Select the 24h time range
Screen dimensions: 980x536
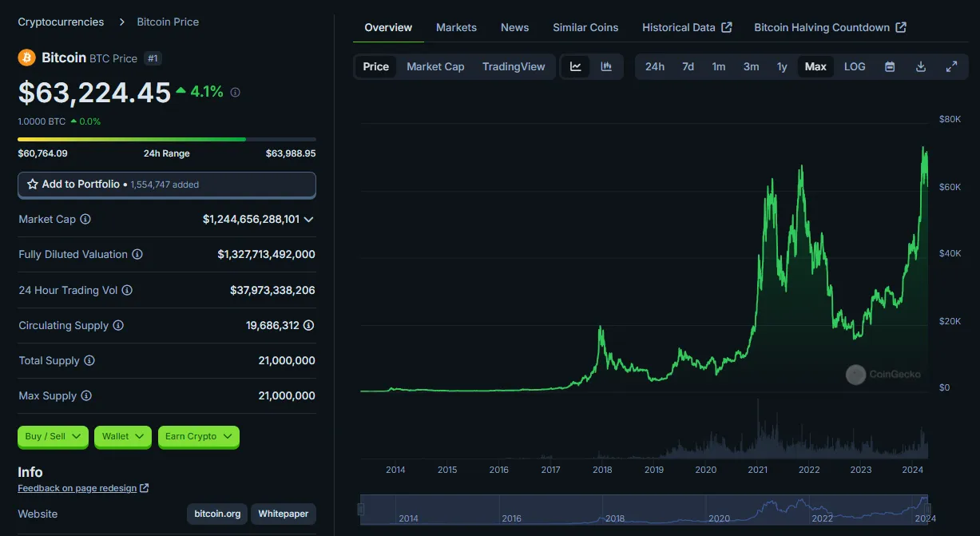(x=654, y=66)
